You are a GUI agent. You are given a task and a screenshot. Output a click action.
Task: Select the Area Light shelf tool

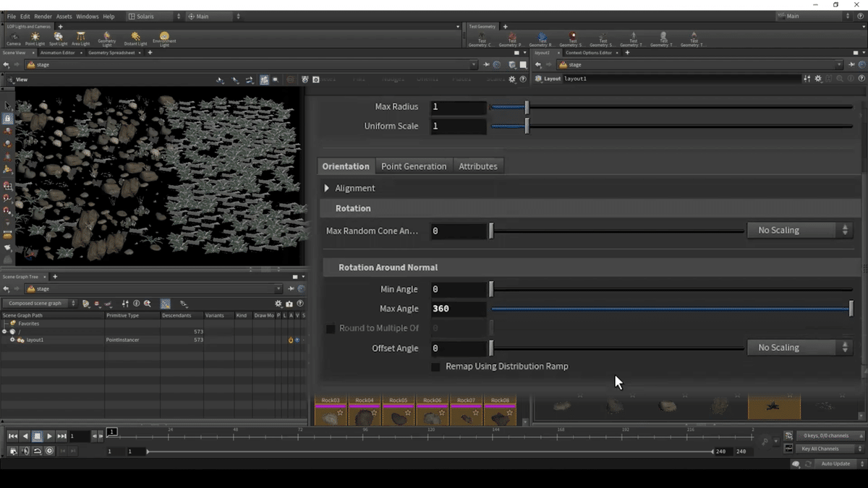80,38
